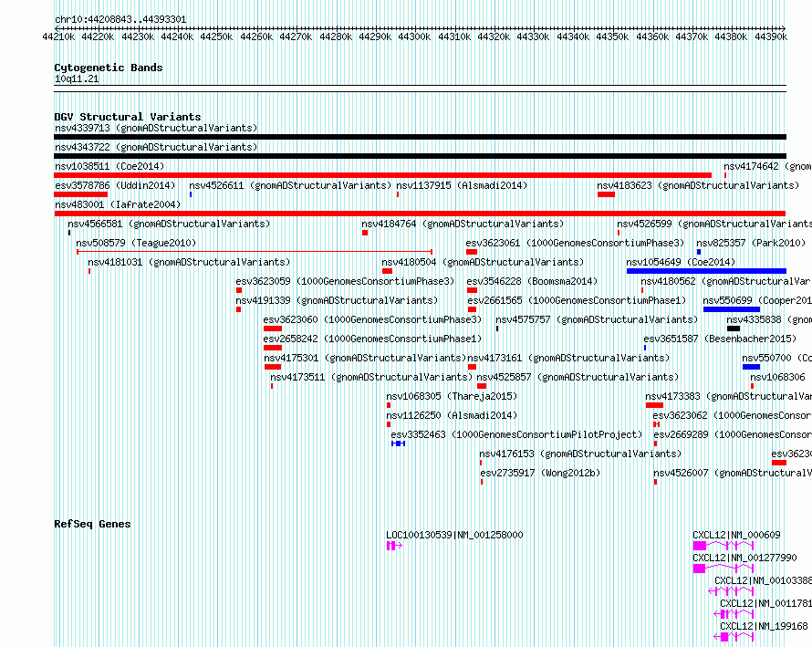
Task: Click esv3546228 (Boomsma2014) label
Action: point(532,281)
